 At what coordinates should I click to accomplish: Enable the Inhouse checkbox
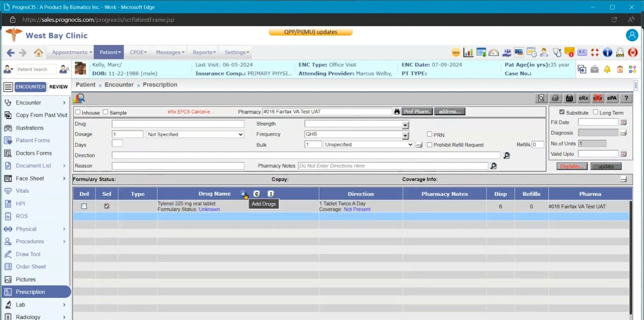[78, 112]
